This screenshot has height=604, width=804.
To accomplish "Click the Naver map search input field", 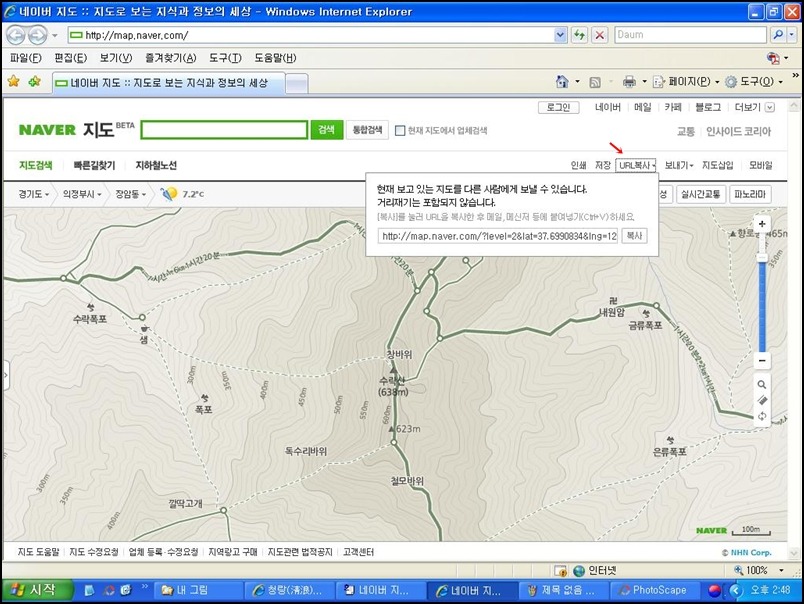I will coord(224,130).
